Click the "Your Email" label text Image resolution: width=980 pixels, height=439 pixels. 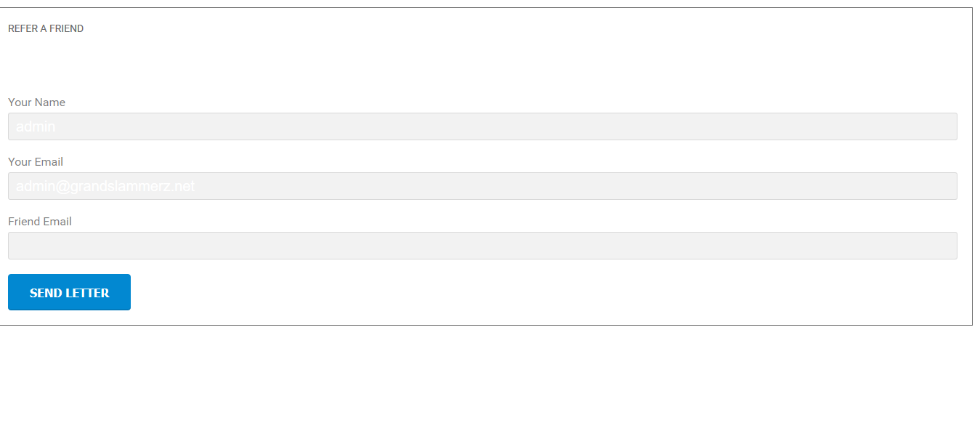(36, 162)
